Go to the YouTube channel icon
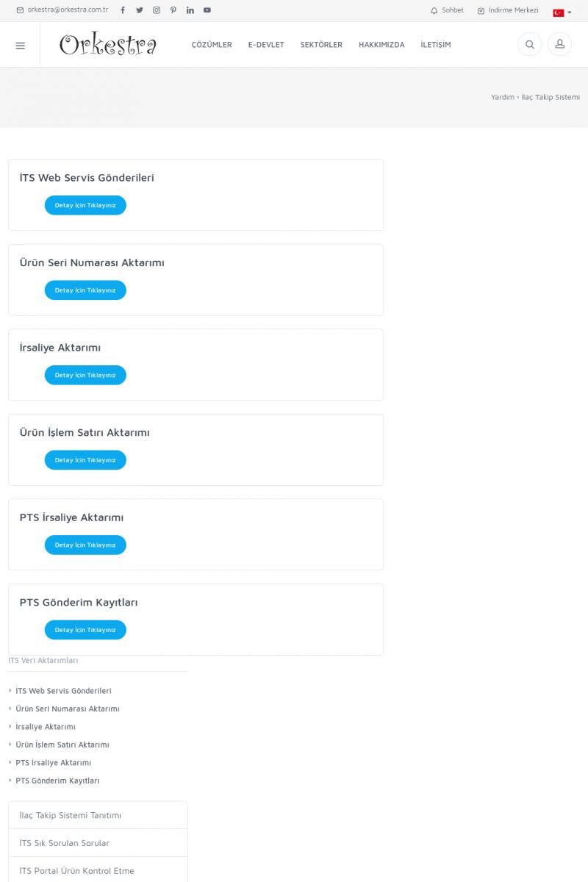This screenshot has height=882, width=588. 207,10
